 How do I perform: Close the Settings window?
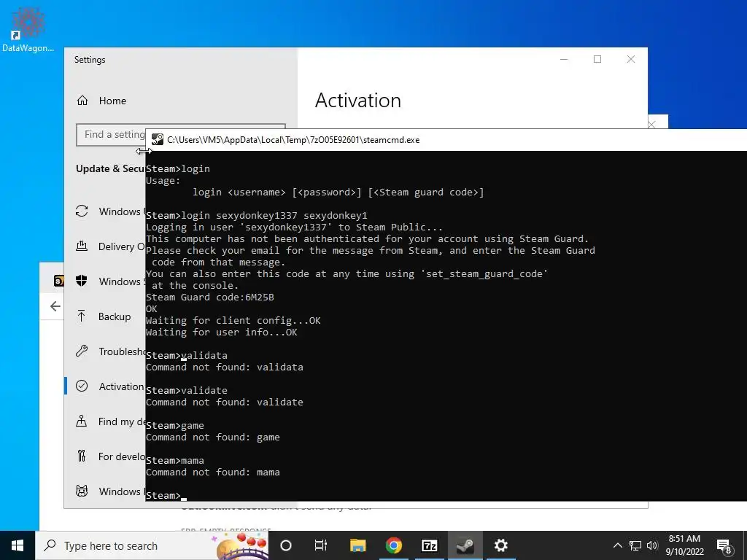631,59
